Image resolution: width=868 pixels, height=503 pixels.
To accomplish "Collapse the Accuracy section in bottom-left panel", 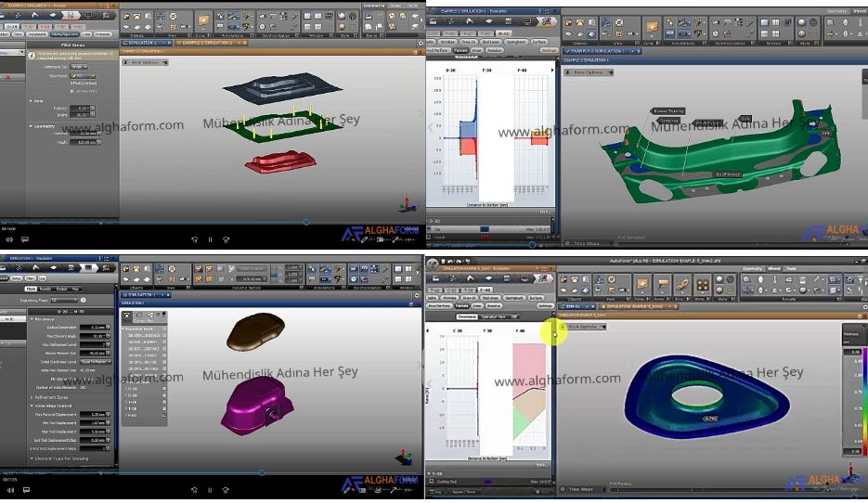I will click(32, 319).
